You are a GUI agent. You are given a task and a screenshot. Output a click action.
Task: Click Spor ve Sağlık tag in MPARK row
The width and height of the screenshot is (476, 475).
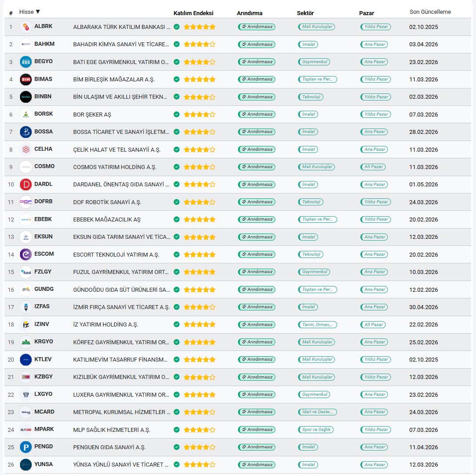(x=316, y=430)
